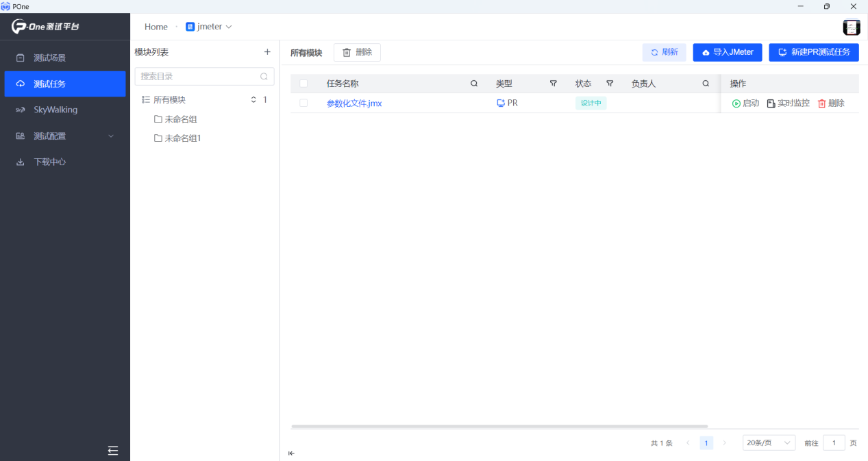This screenshot has height=461, width=868.
Task: Collapse the sidebar using bottom menu icon
Action: coord(113,450)
